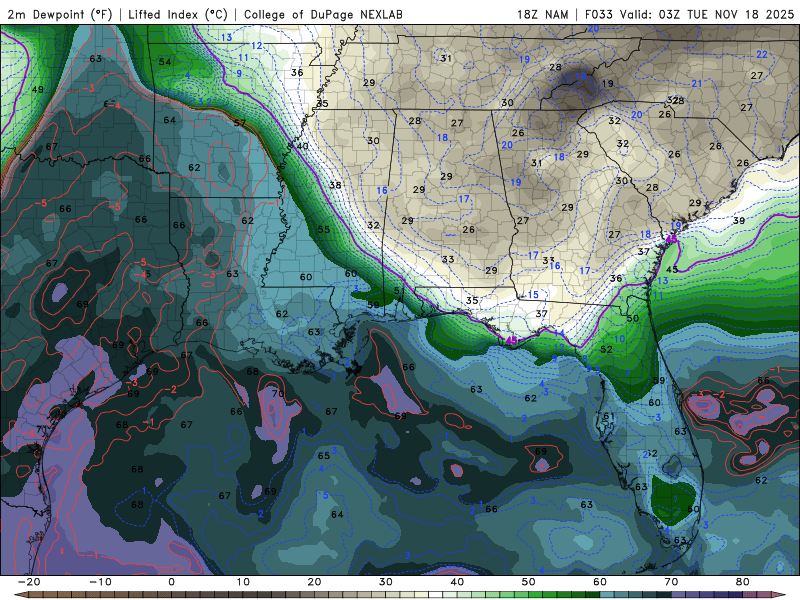Screen dimensions: 800x600
Task: Click the -10 label on the color scale
Action: pyautogui.click(x=100, y=582)
